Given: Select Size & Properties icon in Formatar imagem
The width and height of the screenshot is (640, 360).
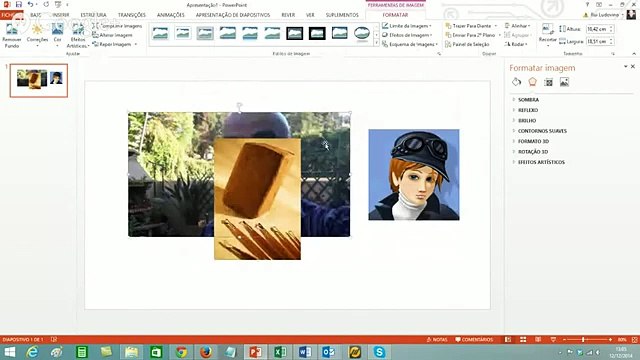Looking at the screenshot, I should pos(548,82).
